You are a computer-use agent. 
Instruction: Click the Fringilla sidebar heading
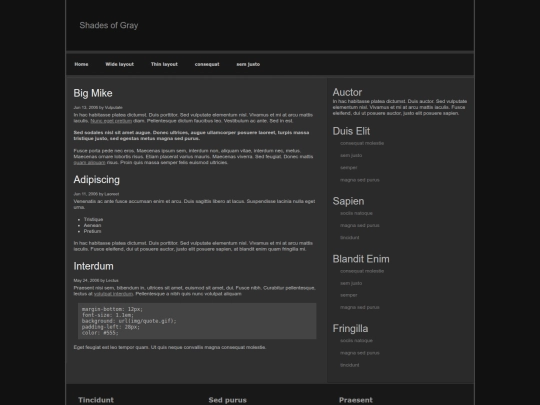coord(350,329)
